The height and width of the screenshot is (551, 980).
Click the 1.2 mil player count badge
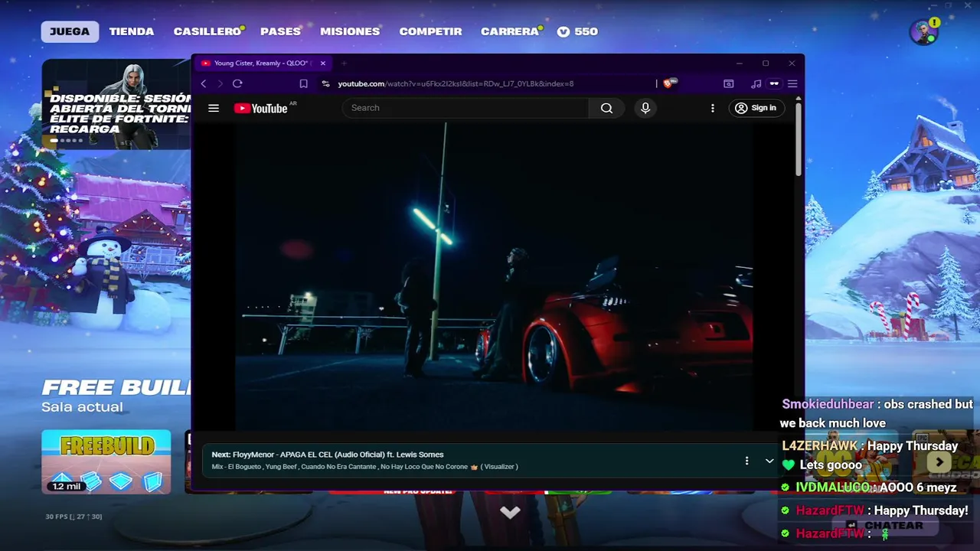pos(65,486)
